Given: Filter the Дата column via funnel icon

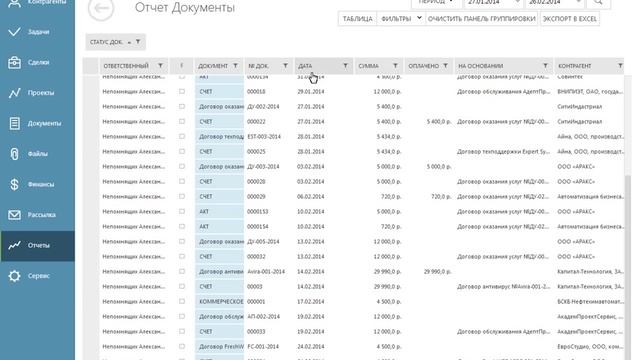Looking at the screenshot, I should point(345,66).
